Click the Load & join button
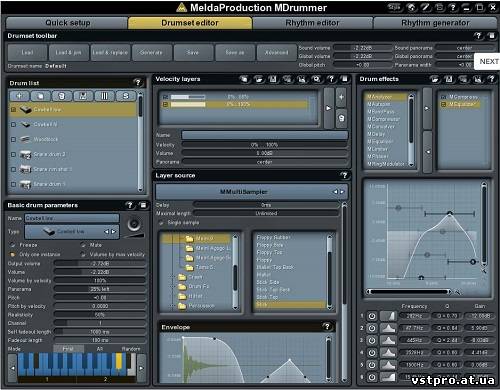This screenshot has width=500, height=390. click(68, 52)
